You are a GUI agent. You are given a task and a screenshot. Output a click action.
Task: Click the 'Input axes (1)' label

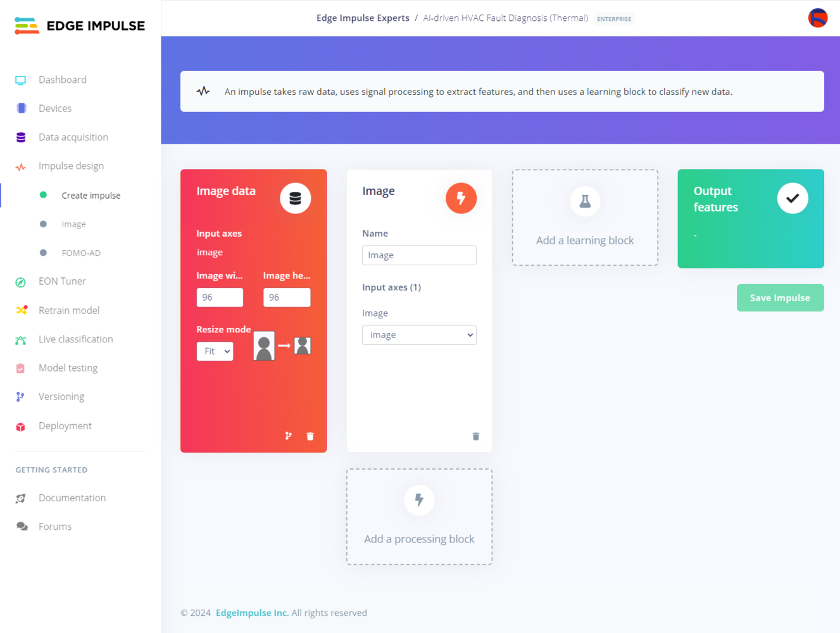tap(391, 287)
